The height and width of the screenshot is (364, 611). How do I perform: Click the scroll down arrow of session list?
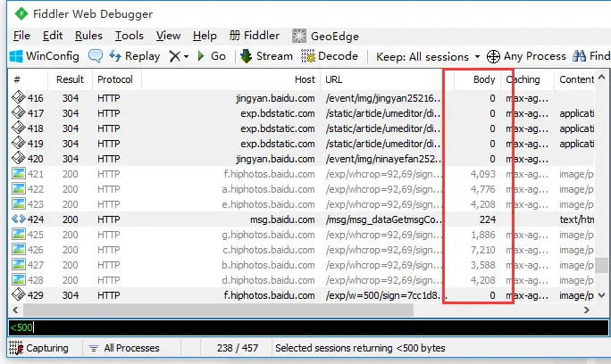(x=602, y=295)
